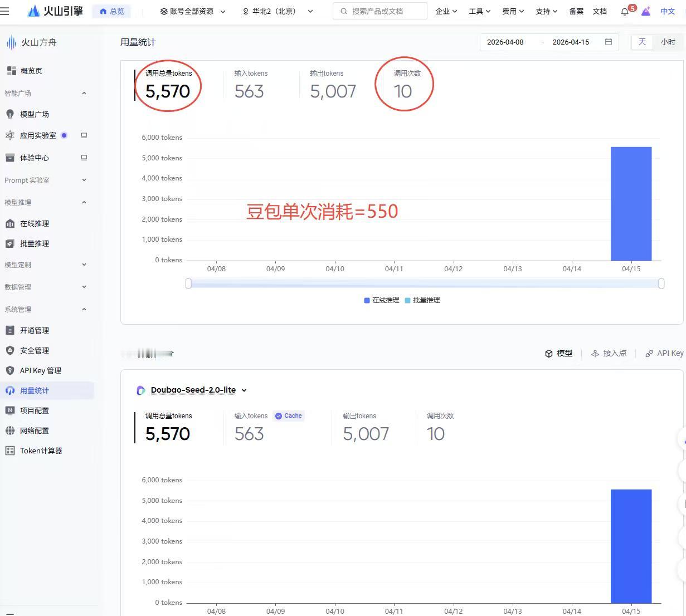
Task: Click the calendar icon in date range
Action: (608, 42)
